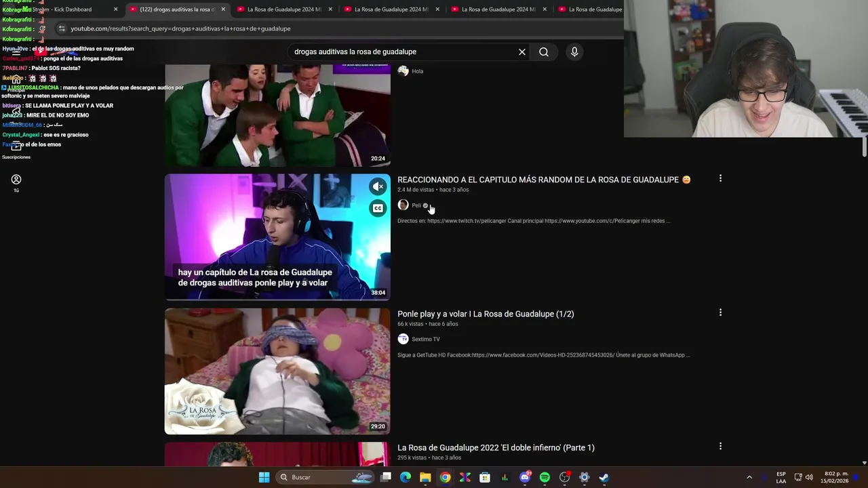Click the scrollbar down arrow

click(864, 463)
